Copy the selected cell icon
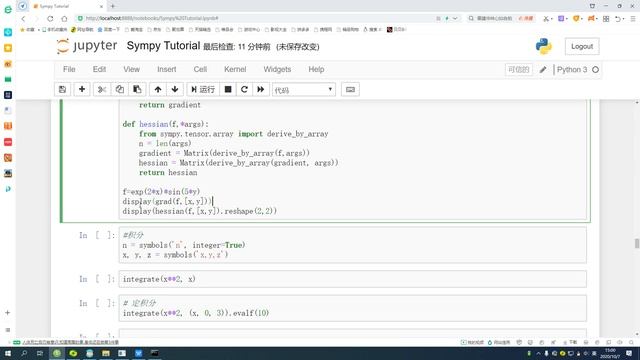This screenshot has width=640, height=360. click(119, 89)
